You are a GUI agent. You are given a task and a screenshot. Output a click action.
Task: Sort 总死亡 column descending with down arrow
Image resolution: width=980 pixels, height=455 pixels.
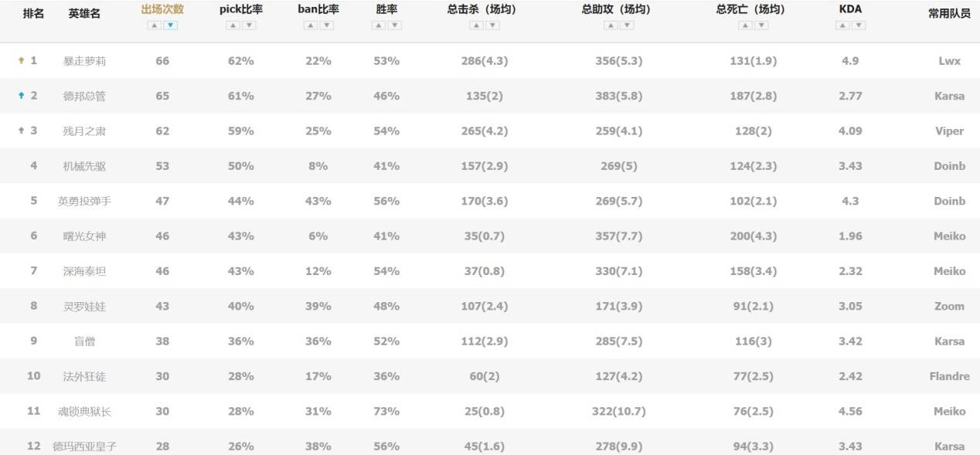[x=761, y=25]
